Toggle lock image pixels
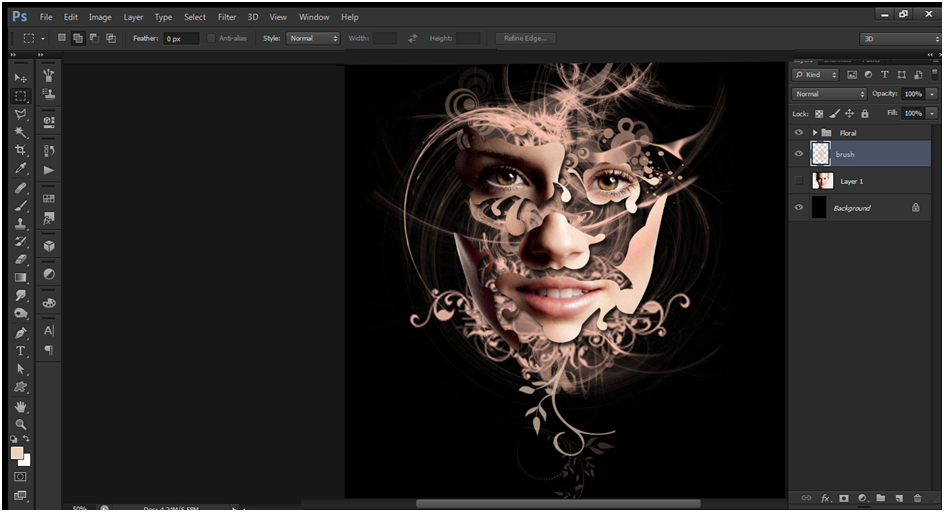Image resolution: width=944 pixels, height=512 pixels. click(x=834, y=113)
